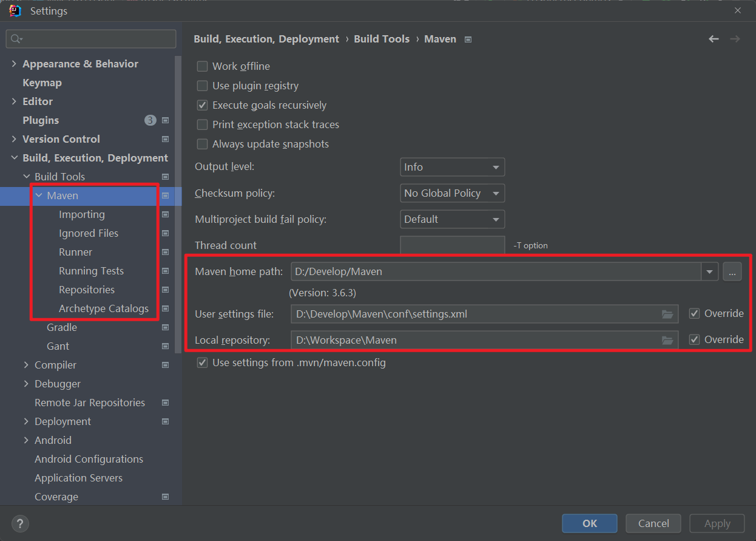Click the forward navigation arrow
The height and width of the screenshot is (541, 756).
735,39
